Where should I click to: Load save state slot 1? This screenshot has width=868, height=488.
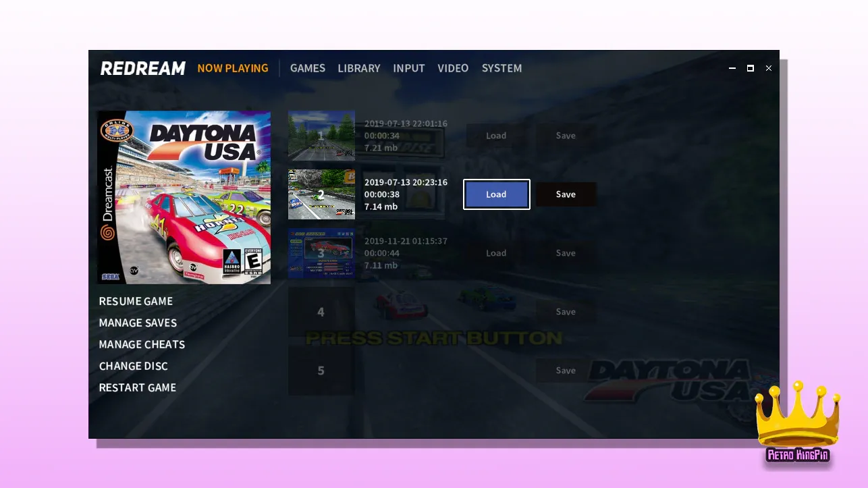(496, 136)
